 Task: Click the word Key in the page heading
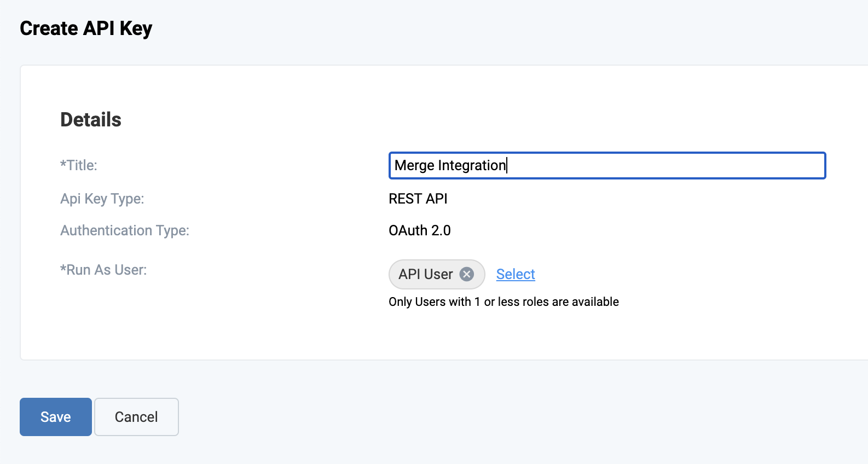pos(136,28)
